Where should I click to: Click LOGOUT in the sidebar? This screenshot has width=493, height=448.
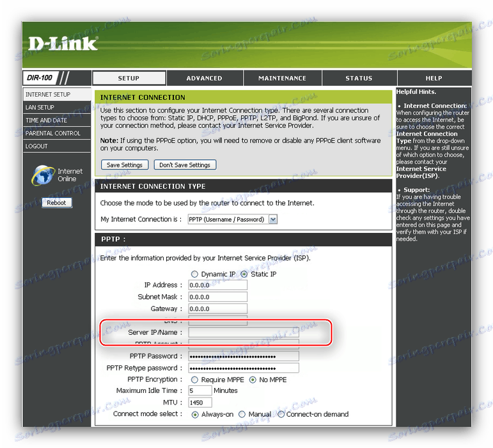(57, 146)
